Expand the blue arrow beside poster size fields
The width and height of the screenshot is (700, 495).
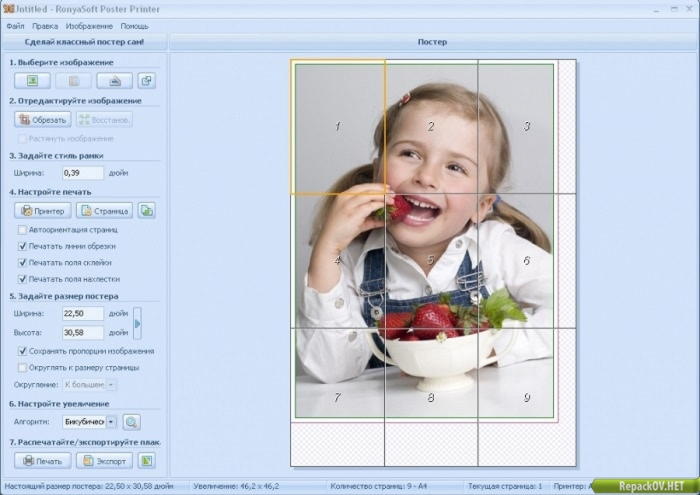[x=138, y=323]
